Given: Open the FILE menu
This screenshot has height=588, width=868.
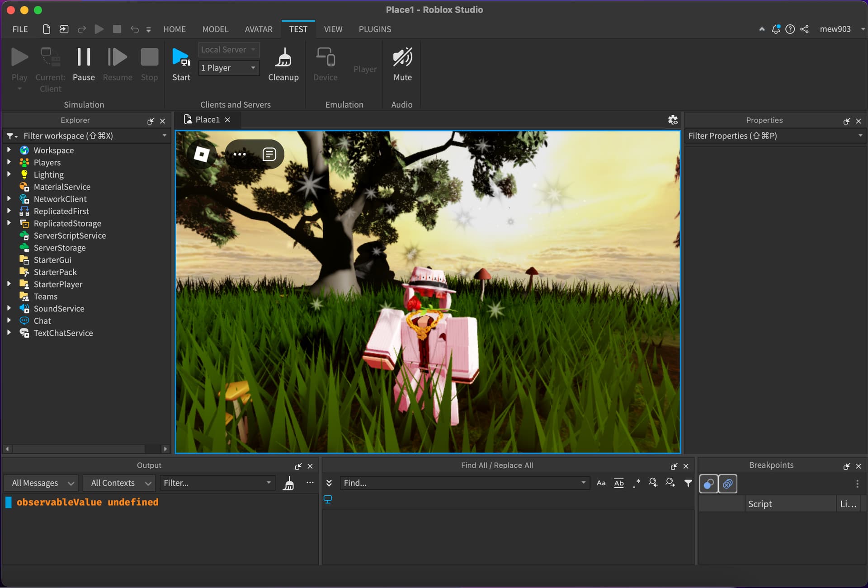Looking at the screenshot, I should coord(20,29).
